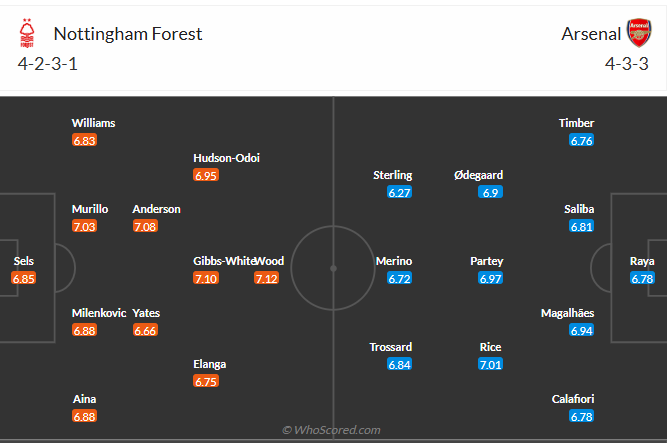Click Anderson's 7.08 rating badge
Screen dimensions: 668x443
click(145, 226)
